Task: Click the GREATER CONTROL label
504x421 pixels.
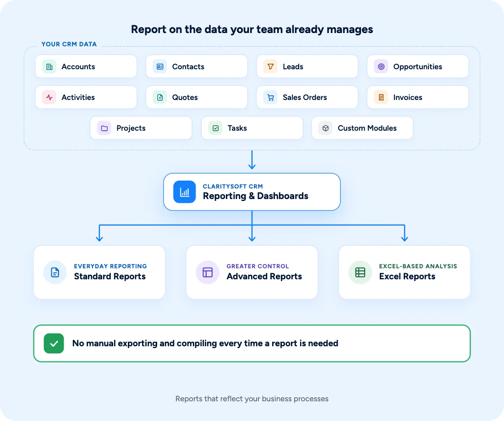Action: click(257, 266)
